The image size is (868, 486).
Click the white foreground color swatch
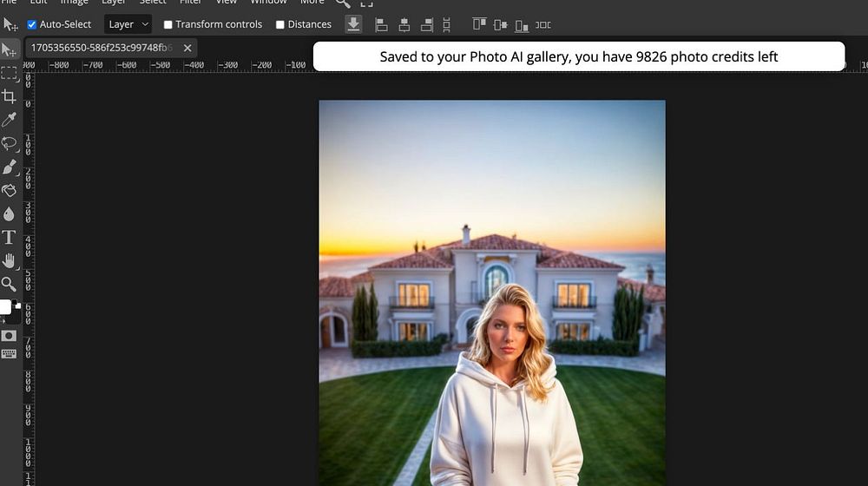click(5, 306)
